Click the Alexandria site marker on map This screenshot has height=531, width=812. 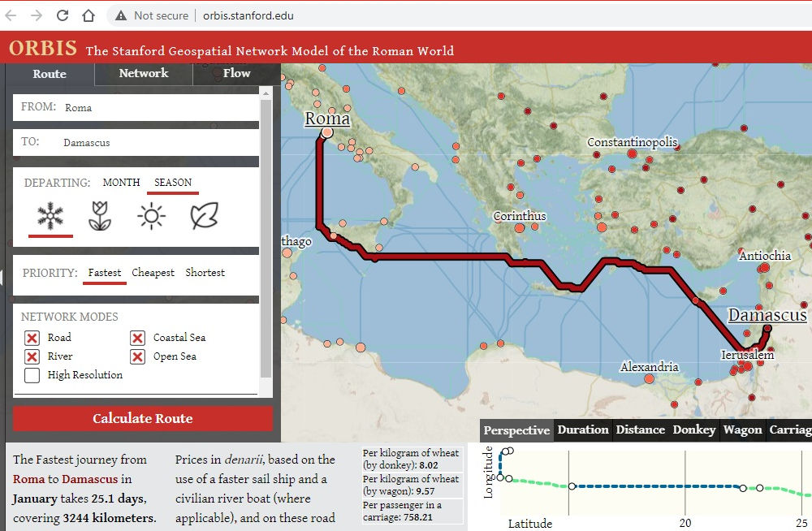(x=649, y=378)
